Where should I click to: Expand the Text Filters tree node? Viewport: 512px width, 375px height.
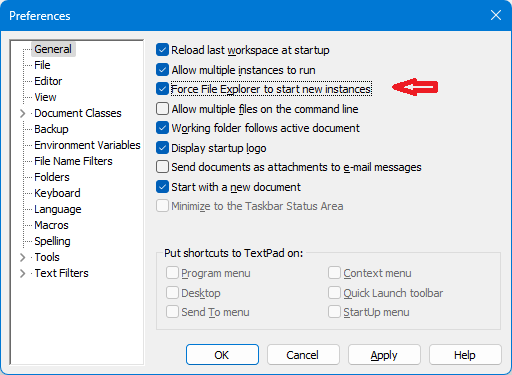22,273
